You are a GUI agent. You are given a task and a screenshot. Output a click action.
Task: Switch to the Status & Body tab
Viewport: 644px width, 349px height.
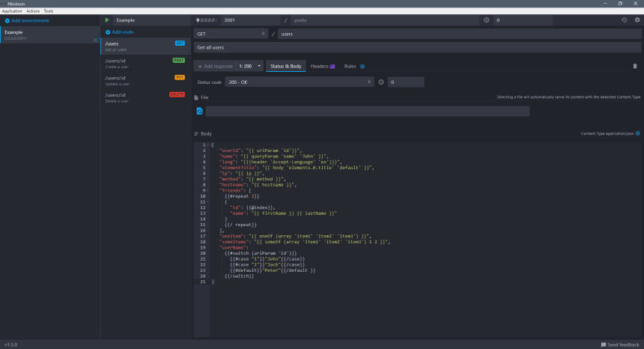pos(286,66)
